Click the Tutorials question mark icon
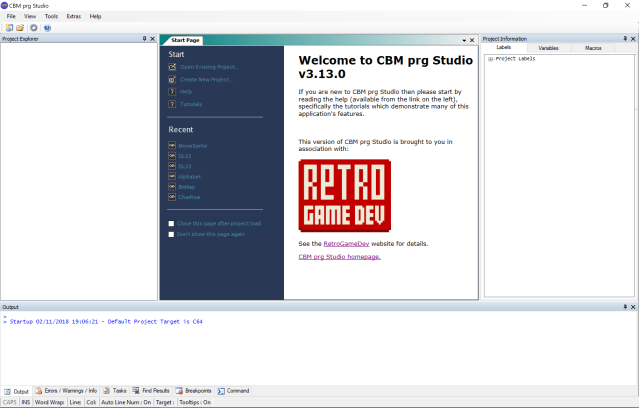Viewport: 639px width, 408px height. tap(172, 104)
